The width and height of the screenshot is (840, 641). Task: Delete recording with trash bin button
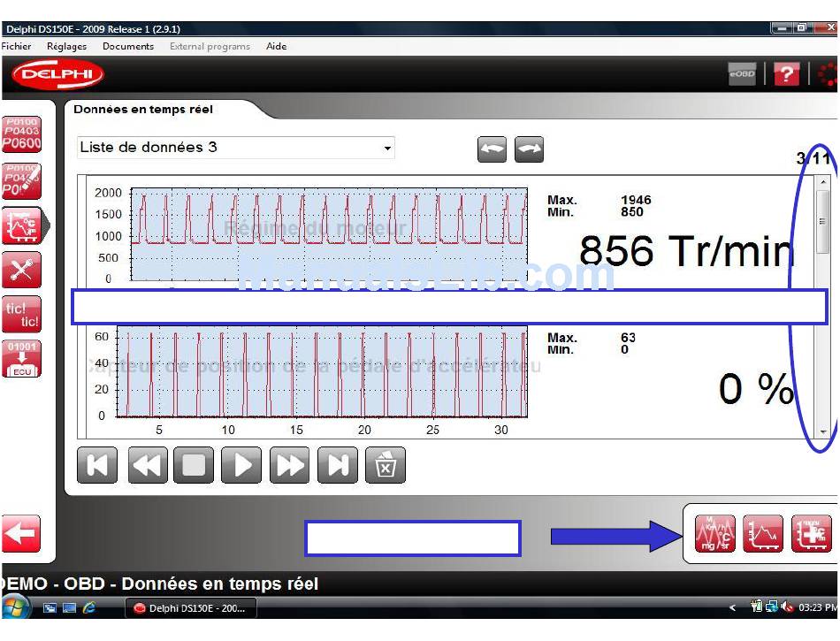[x=386, y=465]
